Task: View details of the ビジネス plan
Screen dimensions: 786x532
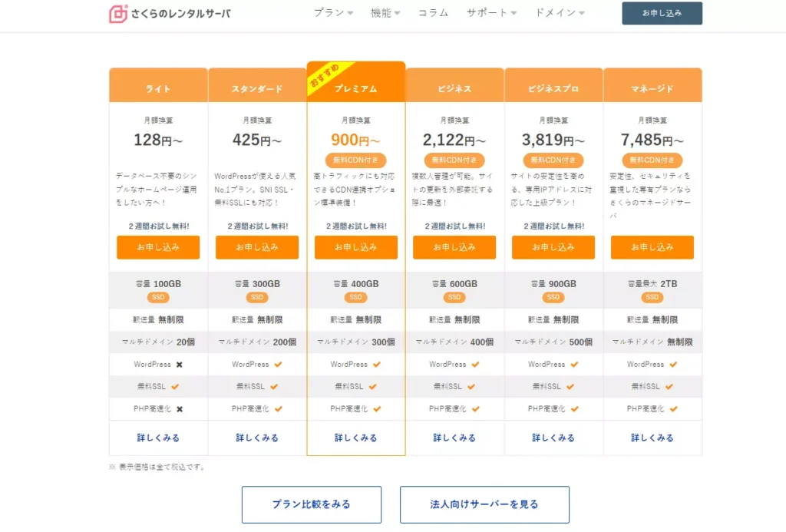Action: coord(454,438)
